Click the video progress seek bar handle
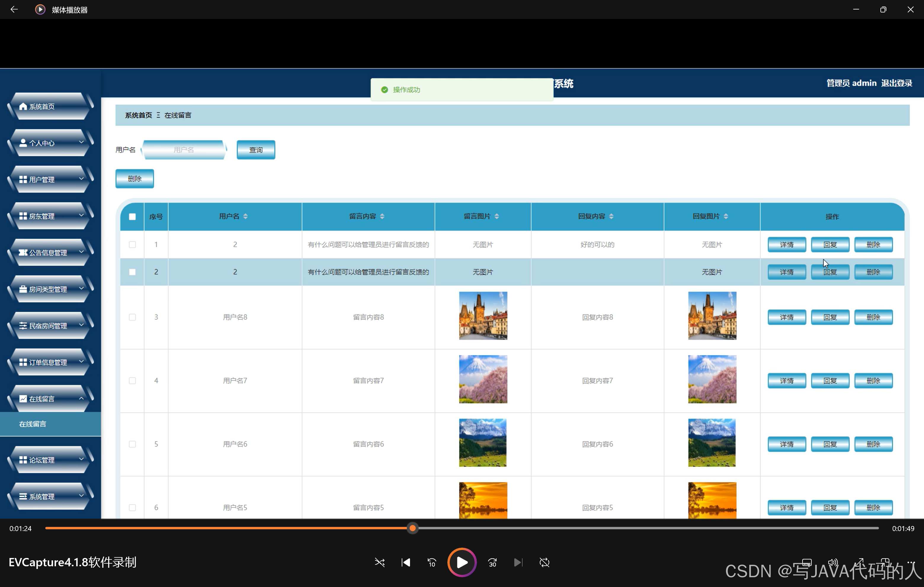This screenshot has width=924, height=587. pos(412,528)
